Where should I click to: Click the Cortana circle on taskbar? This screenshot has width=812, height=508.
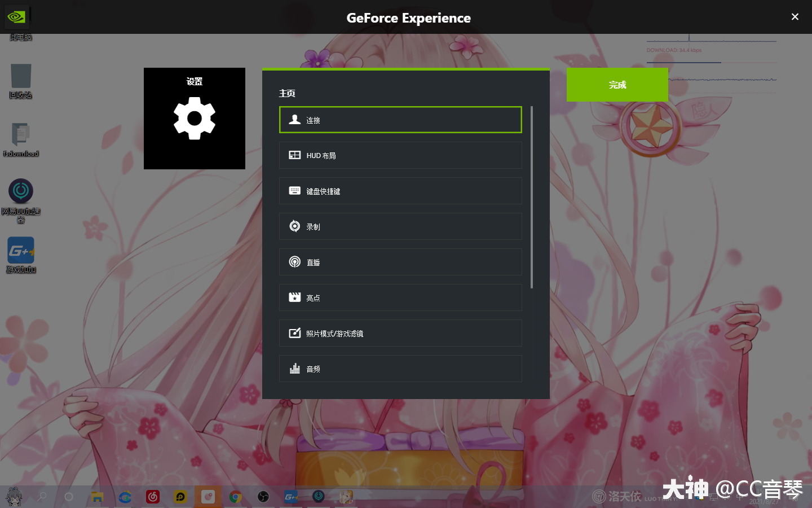(69, 497)
